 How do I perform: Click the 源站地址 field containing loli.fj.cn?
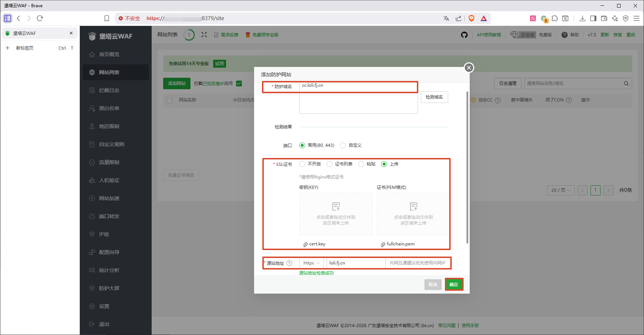tap(356, 263)
